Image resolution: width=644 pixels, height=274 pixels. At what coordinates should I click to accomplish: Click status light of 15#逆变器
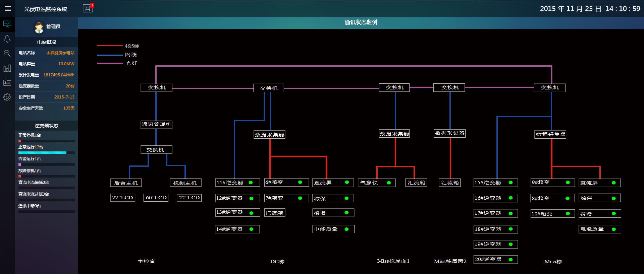511,183
